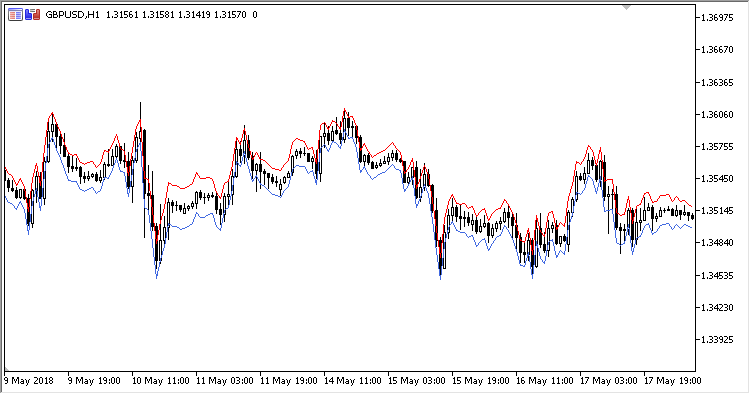750x394 pixels.
Task: Click price level 1.34230 on scale
Action: click(x=717, y=307)
